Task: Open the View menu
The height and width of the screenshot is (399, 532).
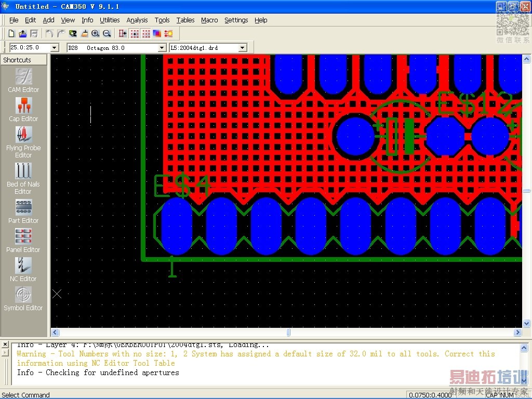Action: 68,20
